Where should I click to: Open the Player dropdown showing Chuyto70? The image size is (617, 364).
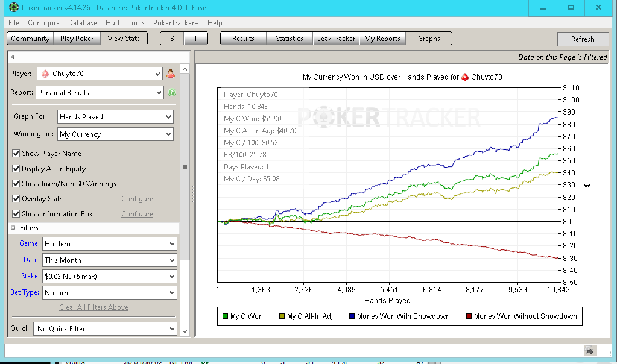click(100, 74)
